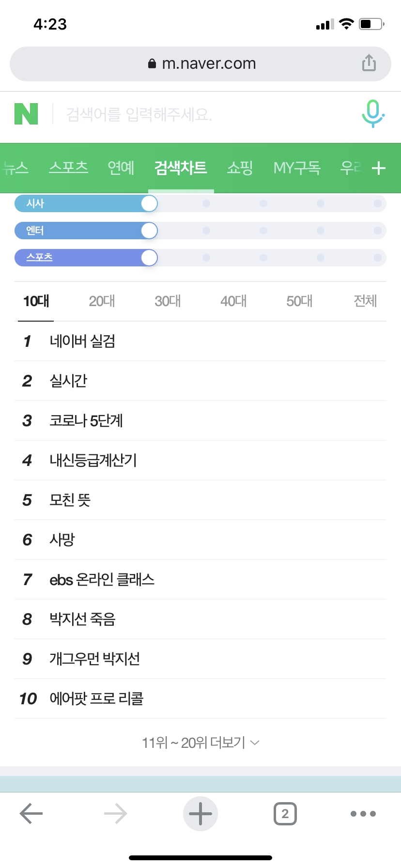
Task: Tap the Naver N logo
Action: 26,114
